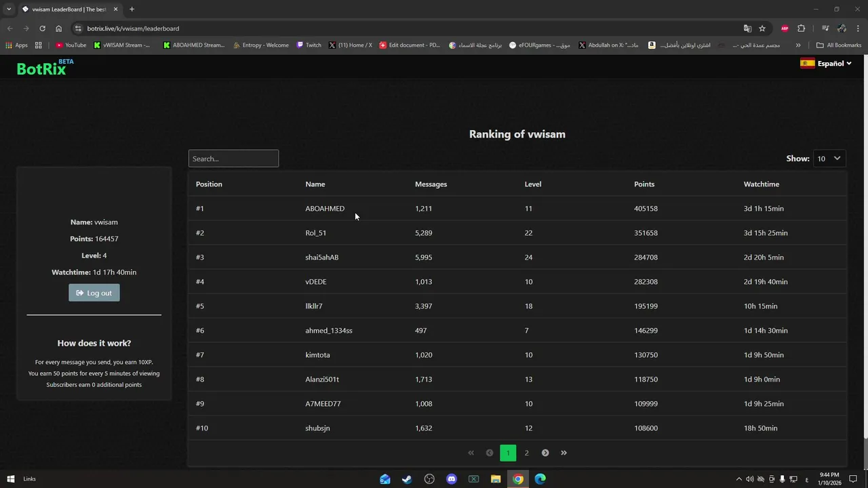The width and height of the screenshot is (868, 488).
Task: Open the (11) Home / X bookmark
Action: coord(350,45)
